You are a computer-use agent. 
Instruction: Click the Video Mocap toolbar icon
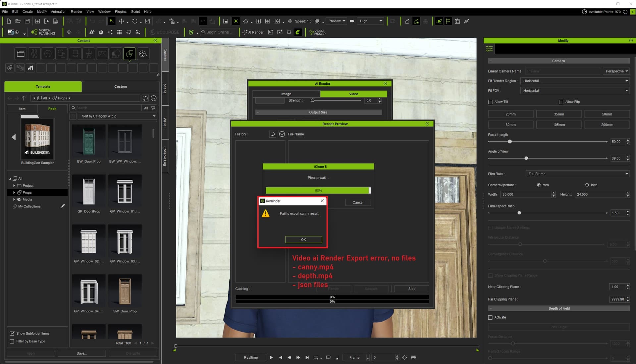point(317,32)
